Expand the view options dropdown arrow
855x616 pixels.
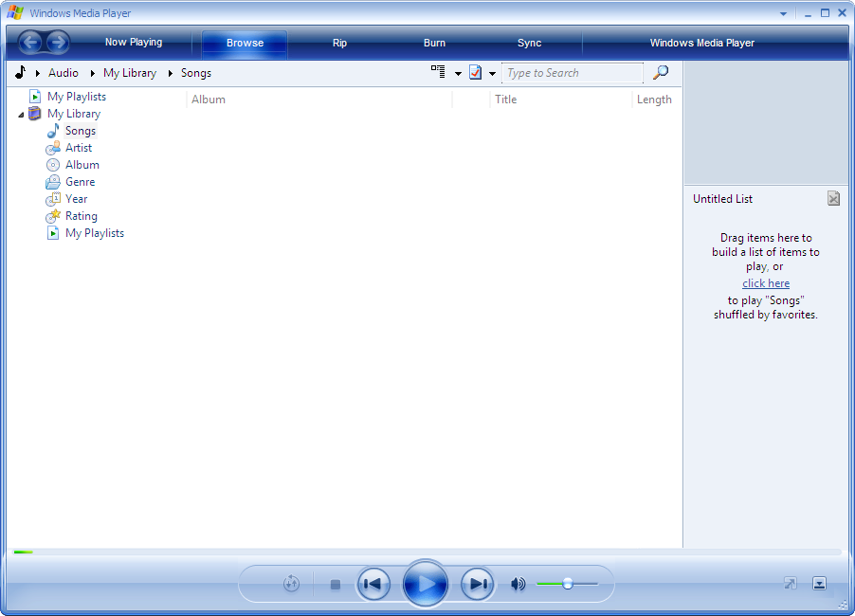(x=492, y=73)
